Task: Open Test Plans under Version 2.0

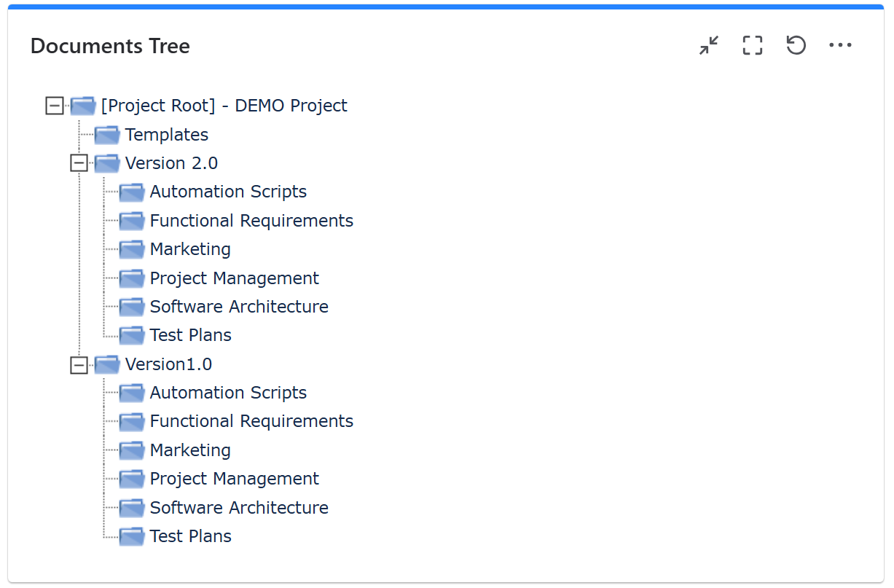Action: [190, 335]
